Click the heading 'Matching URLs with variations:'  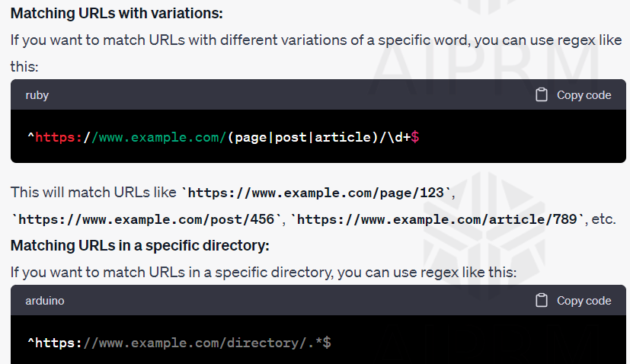coord(117,13)
